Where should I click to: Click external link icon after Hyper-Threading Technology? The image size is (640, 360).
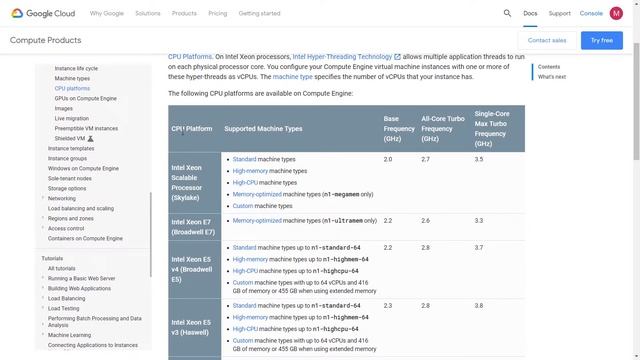[x=397, y=57]
